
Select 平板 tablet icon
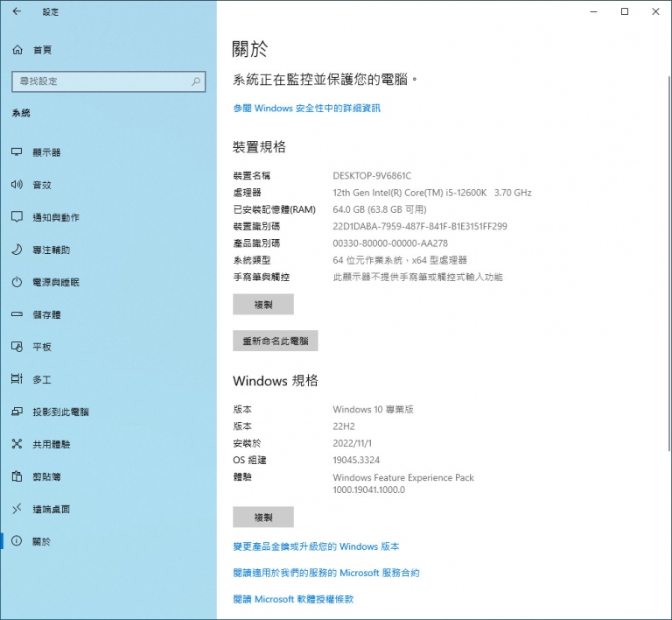point(17,347)
